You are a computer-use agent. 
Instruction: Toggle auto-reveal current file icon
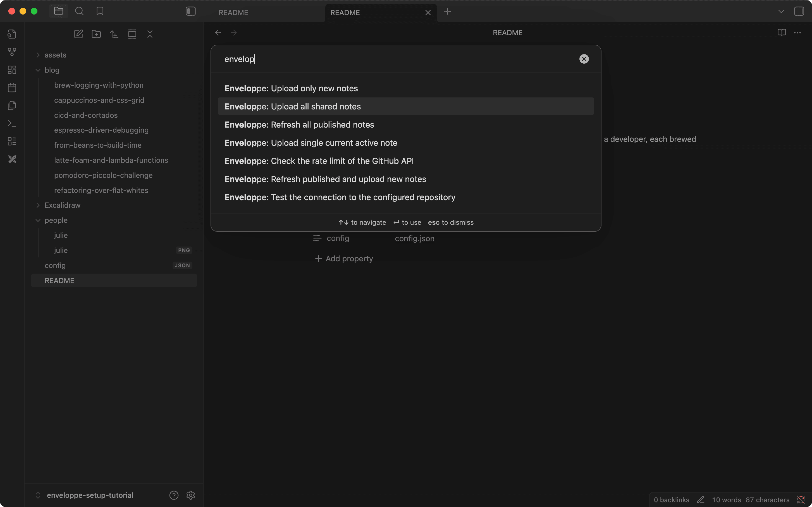tap(132, 34)
